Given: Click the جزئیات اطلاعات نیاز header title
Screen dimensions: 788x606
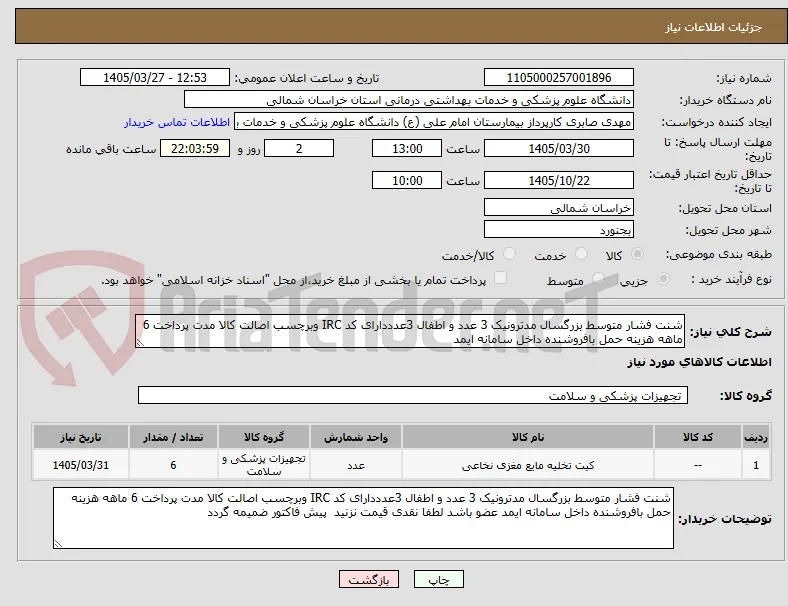Looking at the screenshot, I should [714, 27].
